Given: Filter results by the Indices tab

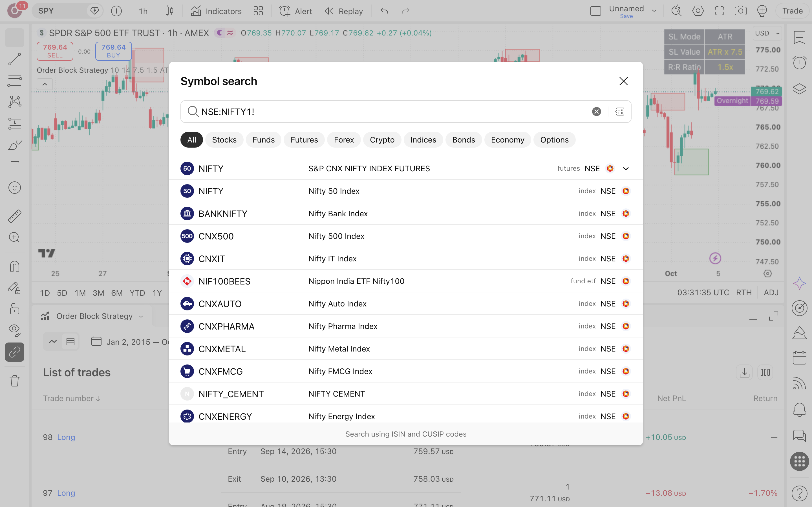Looking at the screenshot, I should coord(423,140).
